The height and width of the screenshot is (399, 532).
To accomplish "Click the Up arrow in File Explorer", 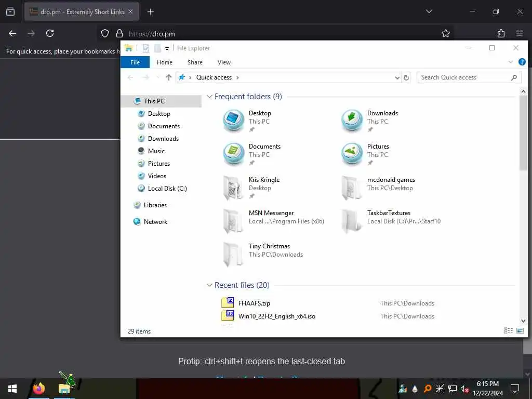I will coord(169,77).
